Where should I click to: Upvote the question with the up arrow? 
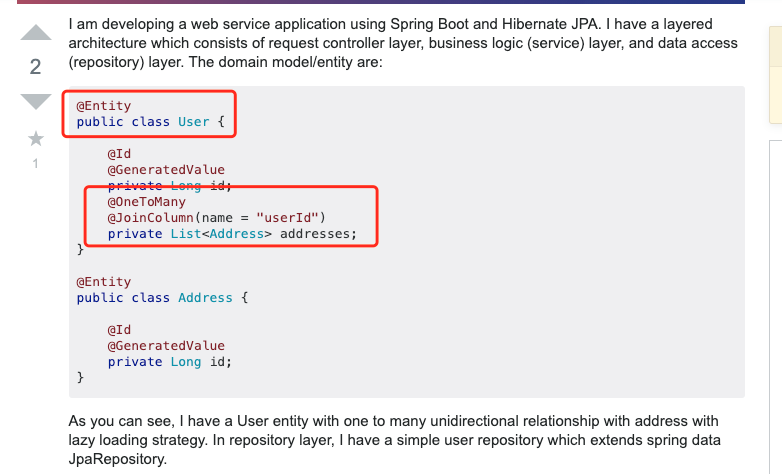(35, 33)
